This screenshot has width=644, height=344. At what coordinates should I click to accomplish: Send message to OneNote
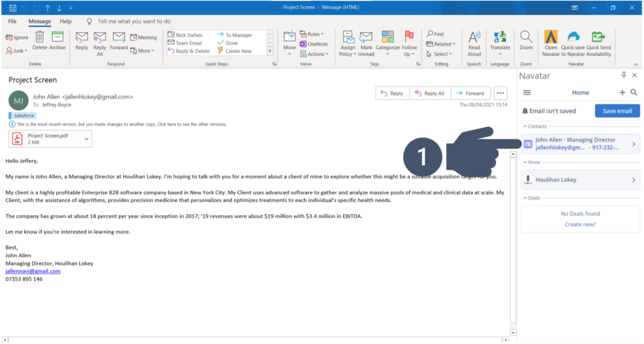314,44
